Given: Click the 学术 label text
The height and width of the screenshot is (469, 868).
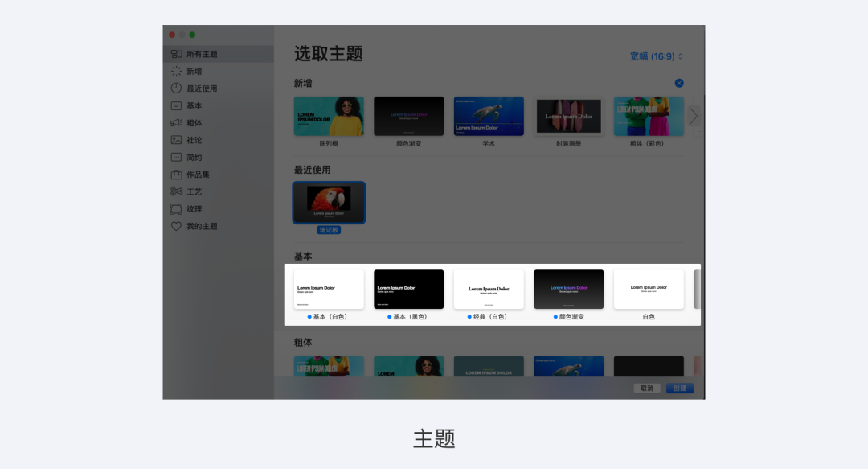Looking at the screenshot, I should point(489,143).
